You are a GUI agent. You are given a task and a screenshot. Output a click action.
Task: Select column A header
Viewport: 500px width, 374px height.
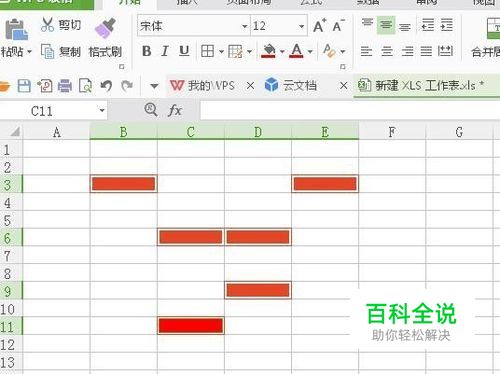57,132
